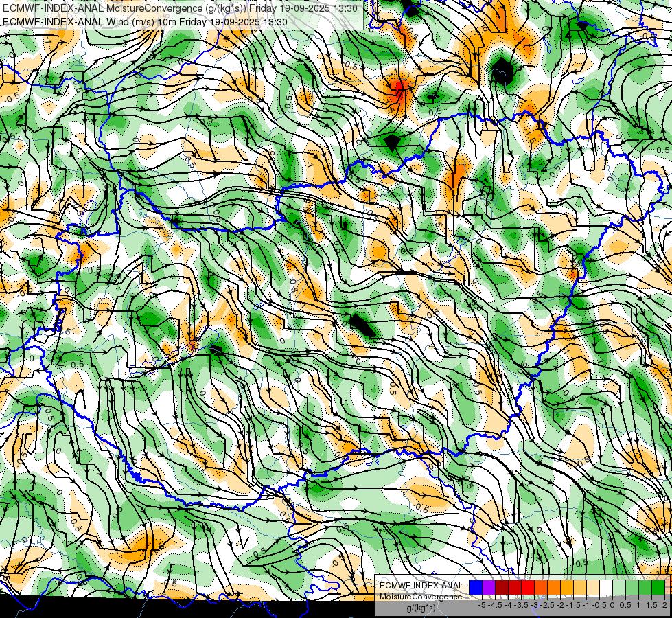Click the MoistureConvergence title line at the top

coord(180,8)
